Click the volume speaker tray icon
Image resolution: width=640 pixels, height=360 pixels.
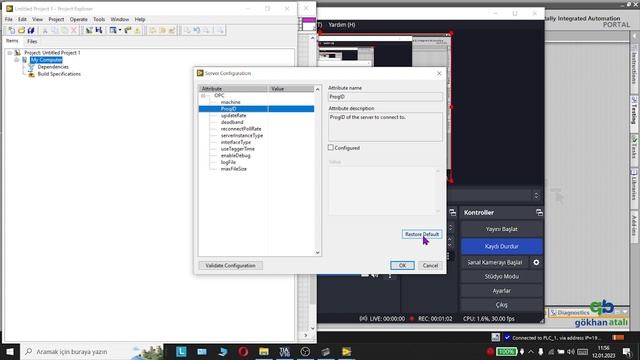571,351
